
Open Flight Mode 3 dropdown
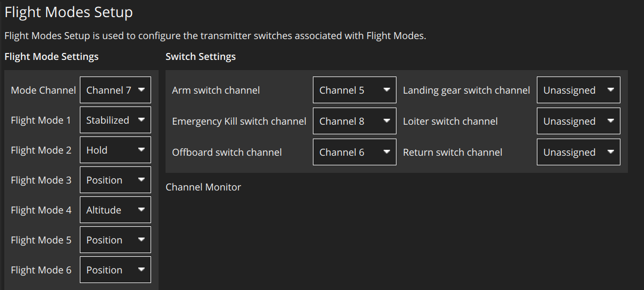point(115,180)
